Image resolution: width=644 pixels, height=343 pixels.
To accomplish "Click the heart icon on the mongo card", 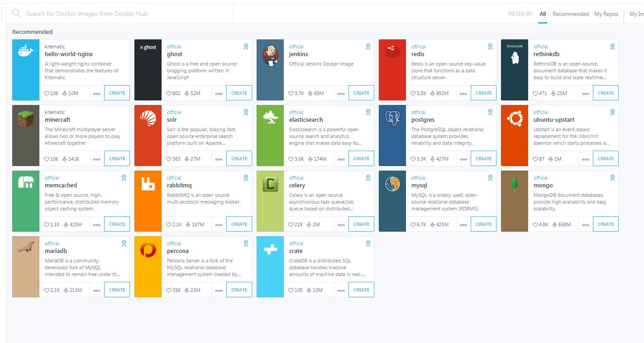I will (x=535, y=224).
